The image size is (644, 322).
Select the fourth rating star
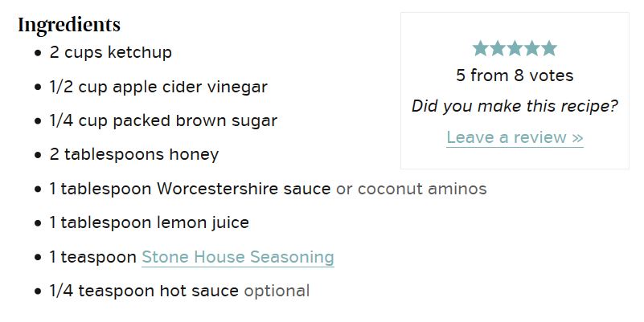click(532, 48)
